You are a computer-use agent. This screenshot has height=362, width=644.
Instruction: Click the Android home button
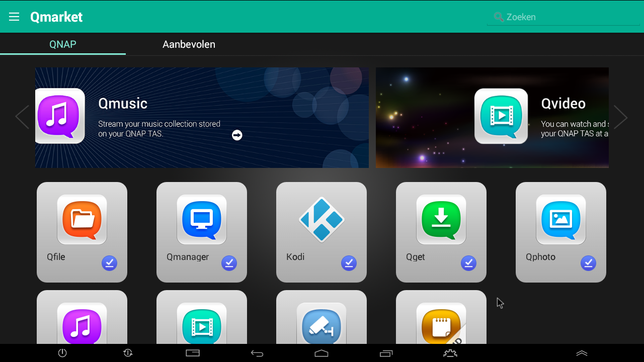tap(321, 353)
